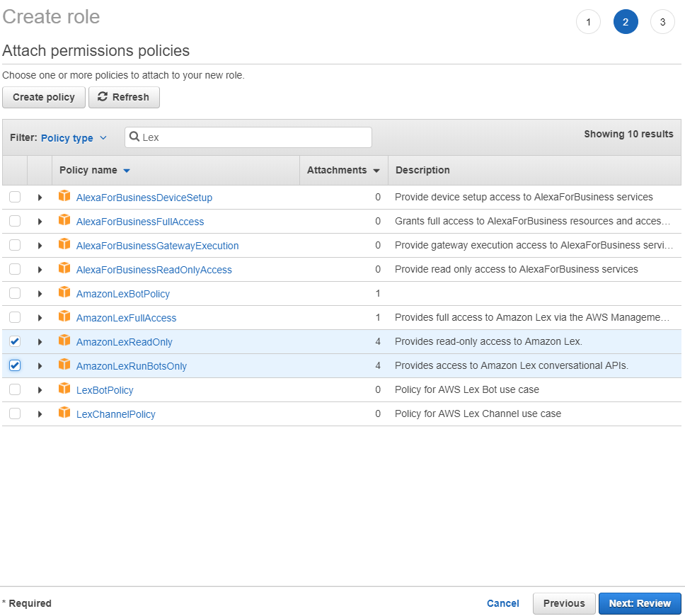Open the Policy type filter dropdown

coord(74,137)
